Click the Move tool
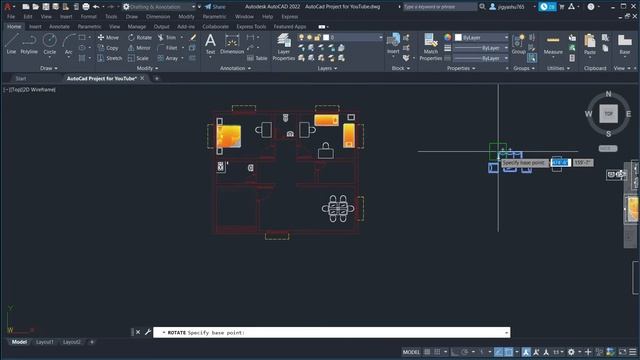The height and width of the screenshot is (360, 640). [108, 37]
